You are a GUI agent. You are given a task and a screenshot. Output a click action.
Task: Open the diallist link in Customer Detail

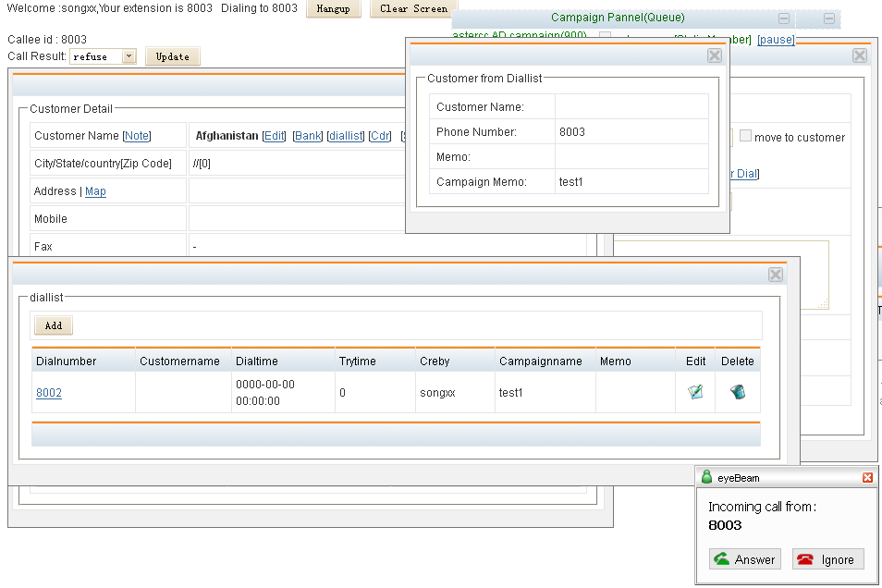pyautogui.click(x=346, y=136)
